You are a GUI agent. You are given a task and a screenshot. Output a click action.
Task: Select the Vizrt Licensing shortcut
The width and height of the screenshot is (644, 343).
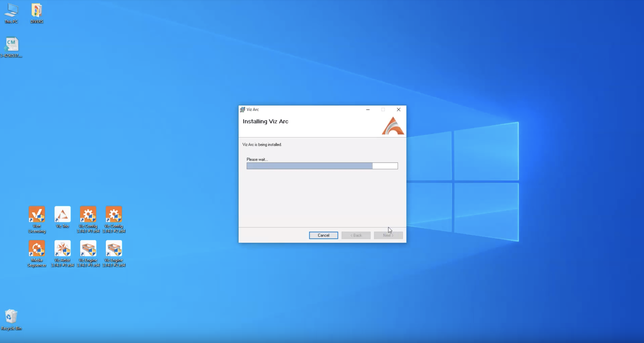(x=37, y=215)
